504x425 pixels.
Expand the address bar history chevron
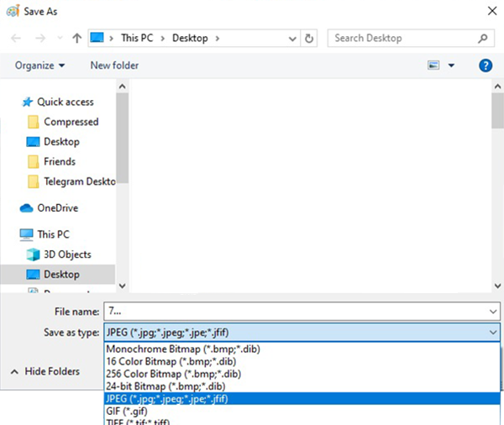(x=292, y=39)
